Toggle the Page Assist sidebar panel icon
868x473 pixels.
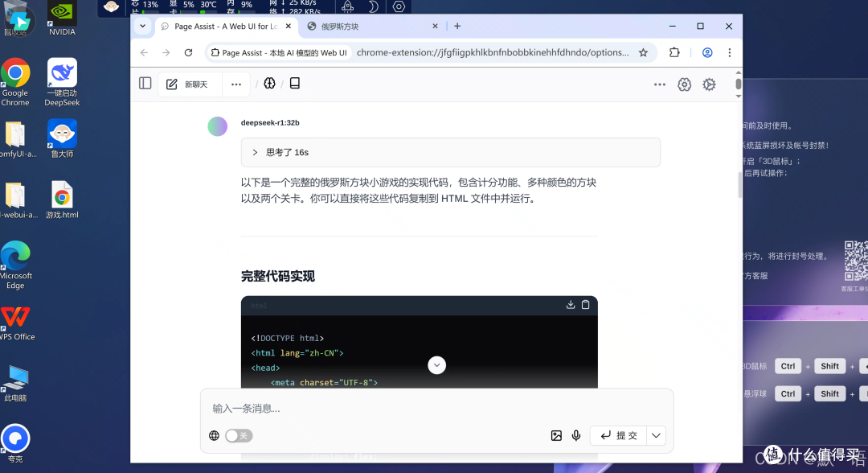(145, 84)
